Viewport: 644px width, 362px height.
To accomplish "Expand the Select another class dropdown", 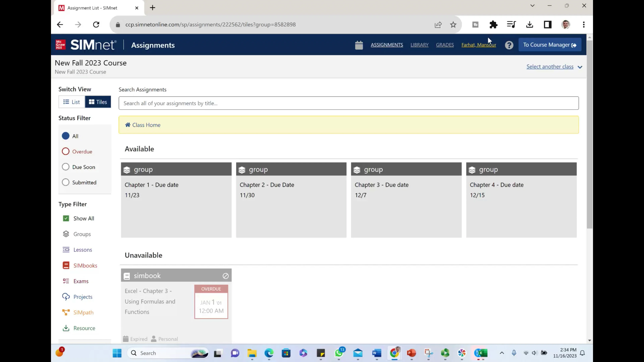I will pos(554,67).
